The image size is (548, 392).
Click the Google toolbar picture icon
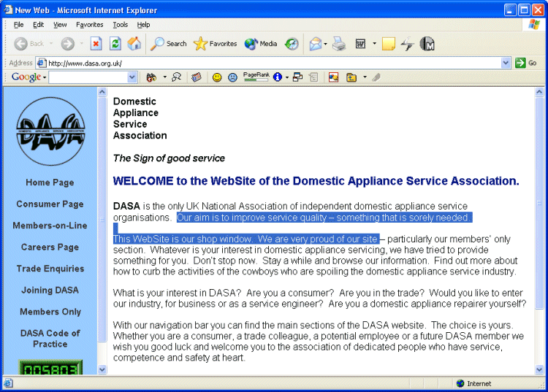333,77
